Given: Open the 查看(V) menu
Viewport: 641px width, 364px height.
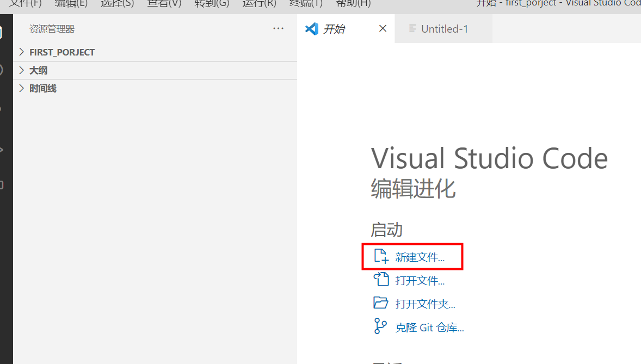Looking at the screenshot, I should (x=164, y=4).
